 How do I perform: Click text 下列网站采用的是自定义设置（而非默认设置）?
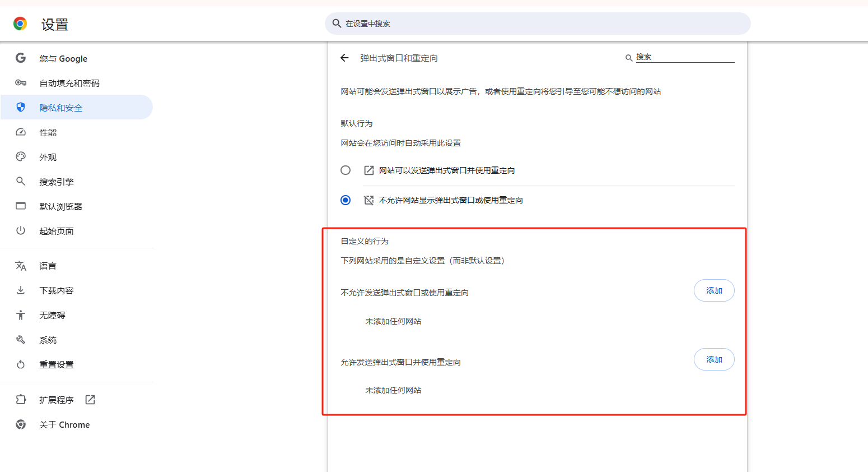point(424,261)
